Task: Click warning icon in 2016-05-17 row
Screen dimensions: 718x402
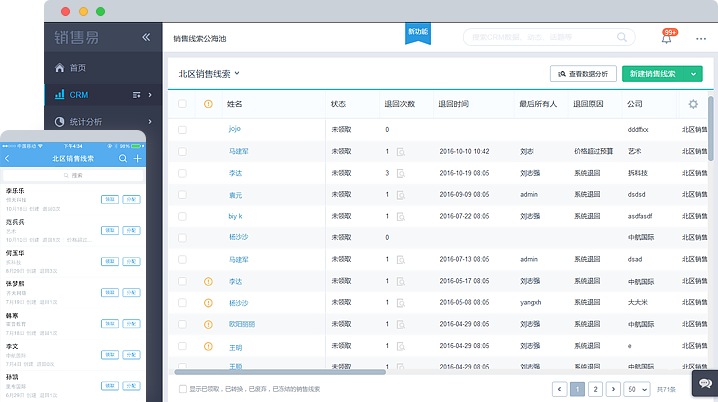Action: [208, 281]
